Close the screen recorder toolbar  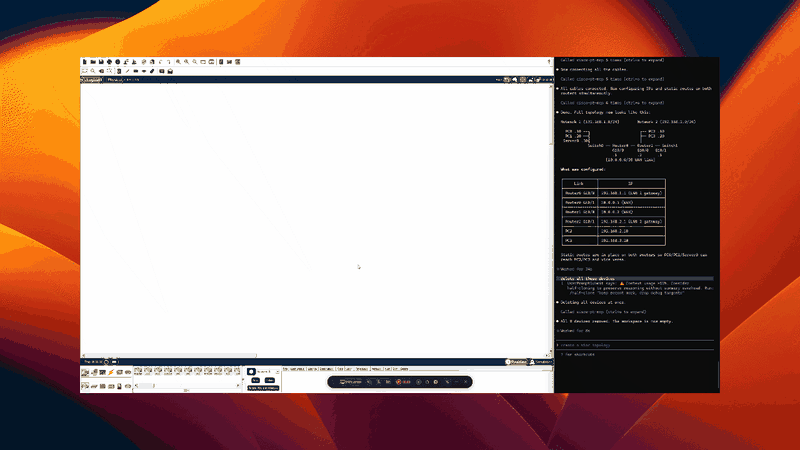point(466,382)
